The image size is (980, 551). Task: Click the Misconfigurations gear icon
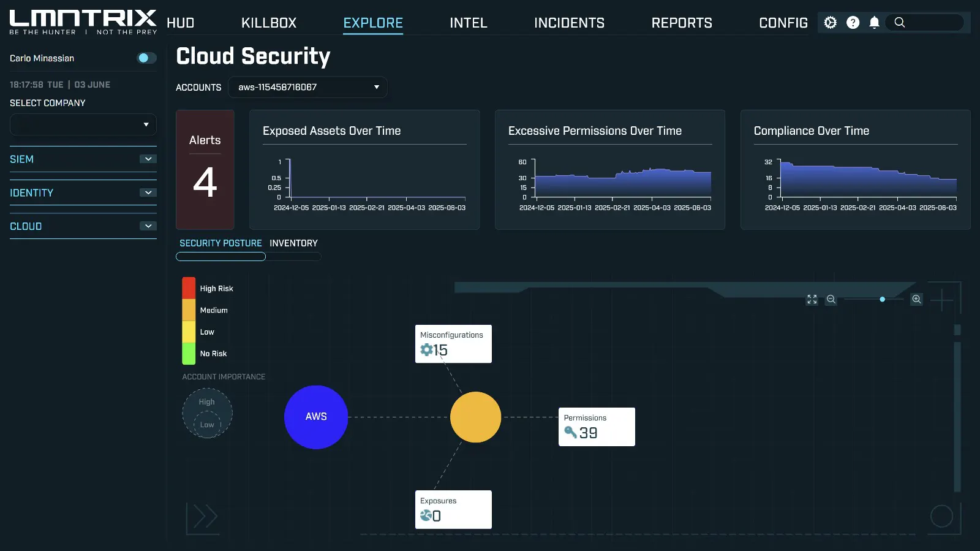point(426,350)
